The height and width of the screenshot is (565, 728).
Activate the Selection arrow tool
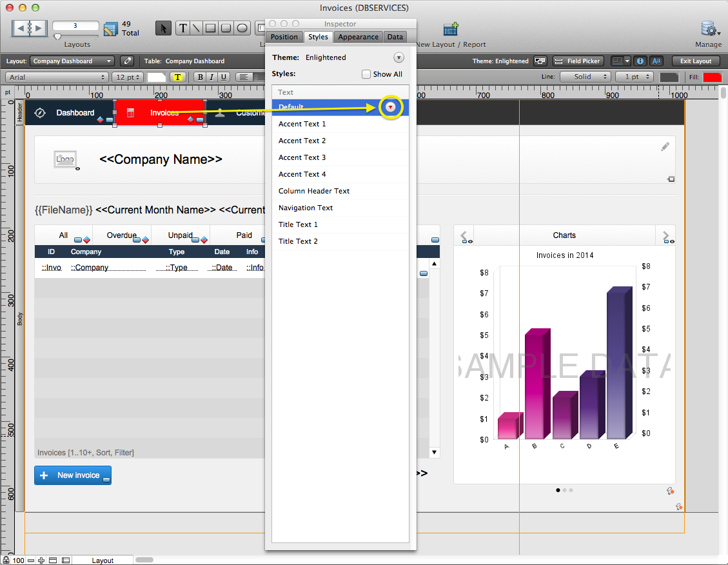point(163,28)
